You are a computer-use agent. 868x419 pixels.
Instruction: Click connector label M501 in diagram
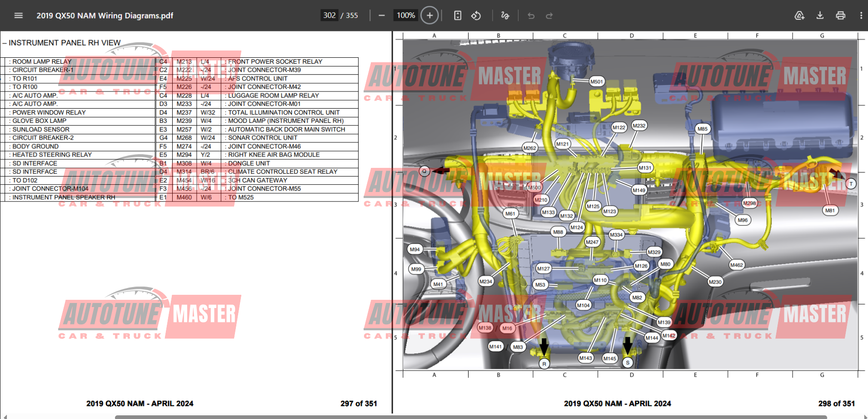pos(597,82)
